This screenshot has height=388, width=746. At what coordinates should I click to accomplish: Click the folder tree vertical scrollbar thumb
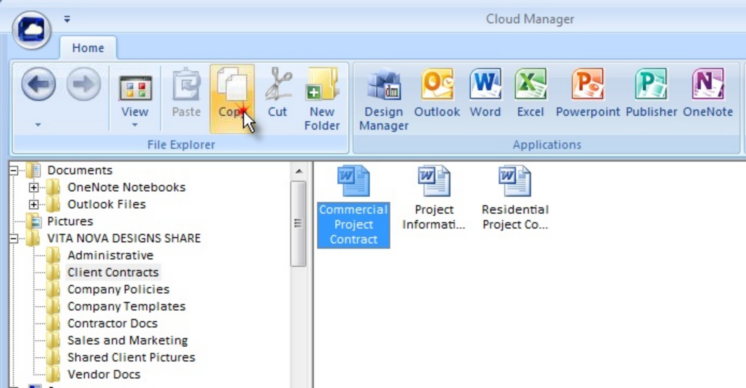tap(298, 223)
